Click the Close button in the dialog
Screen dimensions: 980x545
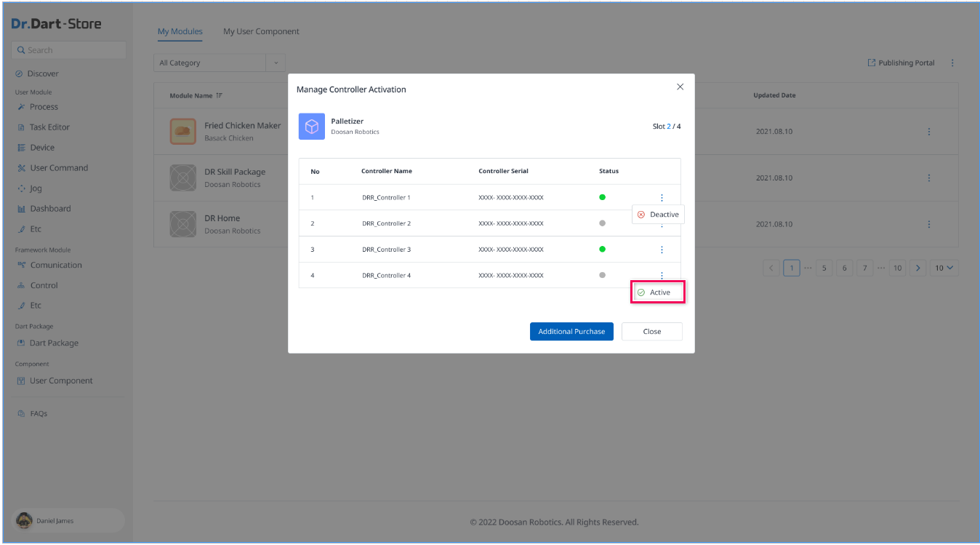tap(651, 332)
